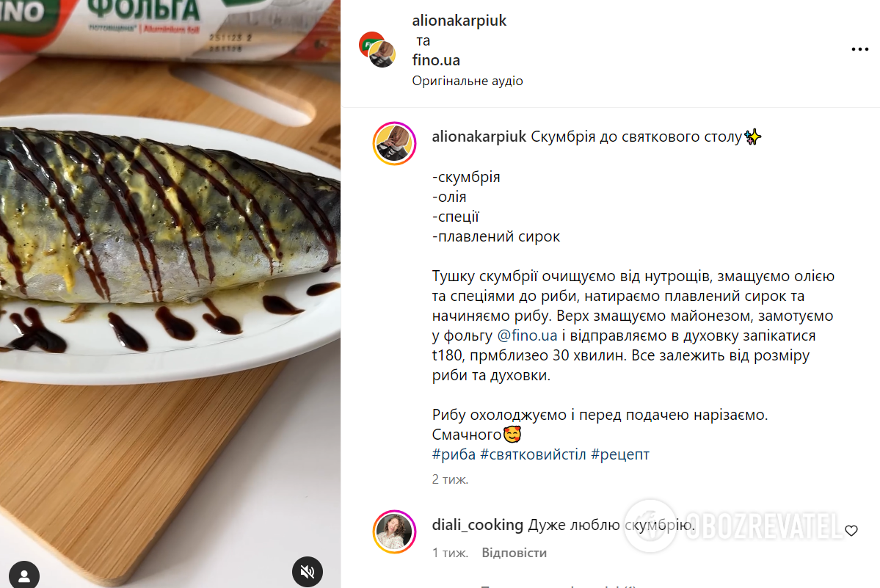Click the mackerel video to pause
Image resolution: width=880 pixels, height=588 pixels.
point(170,294)
